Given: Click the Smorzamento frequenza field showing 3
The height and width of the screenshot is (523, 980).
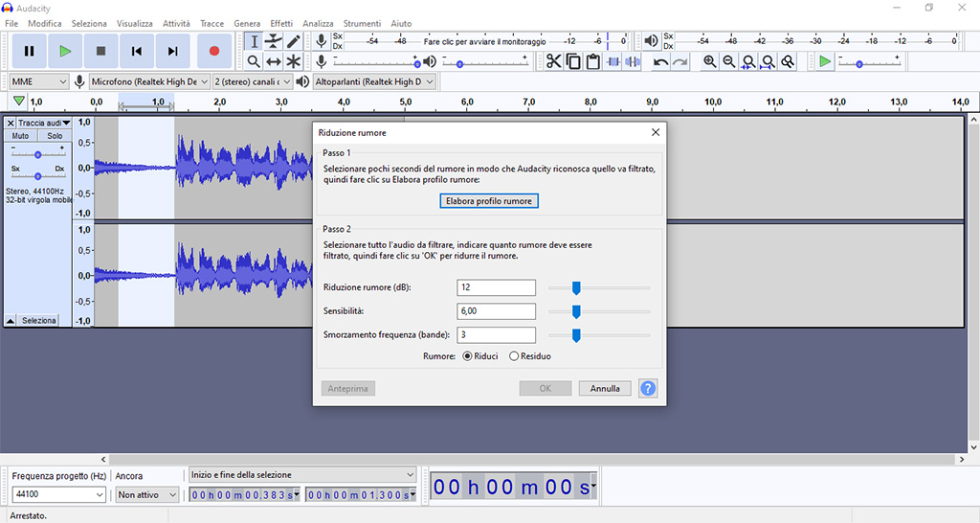Looking at the screenshot, I should 497,335.
